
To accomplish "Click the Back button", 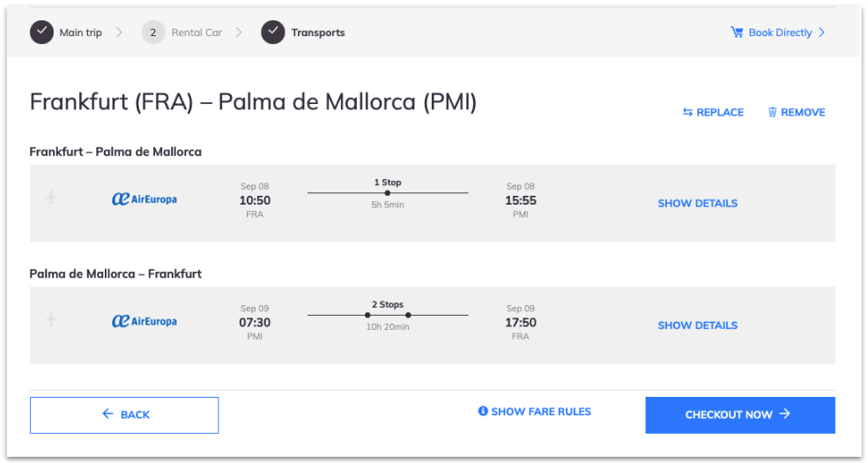I will 124,414.
